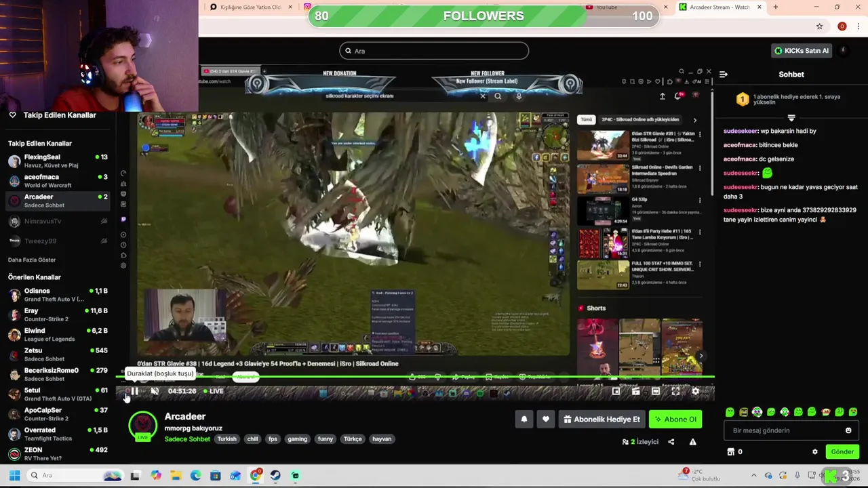Open Steam from taskbar
This screenshot has width=868, height=488.
coord(275,475)
